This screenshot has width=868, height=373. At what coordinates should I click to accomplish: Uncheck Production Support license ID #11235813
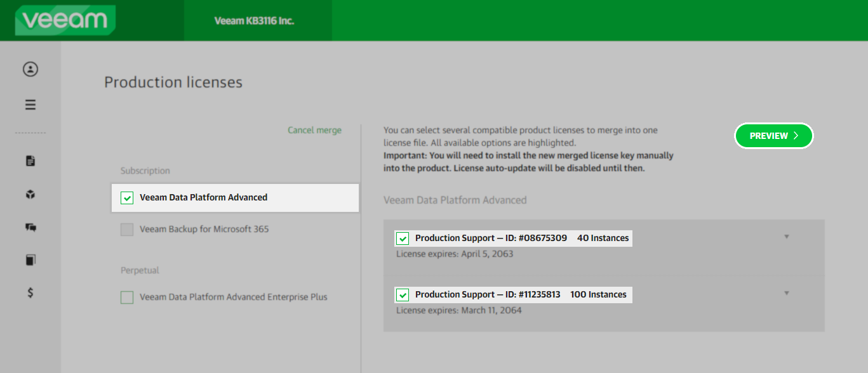pos(402,294)
